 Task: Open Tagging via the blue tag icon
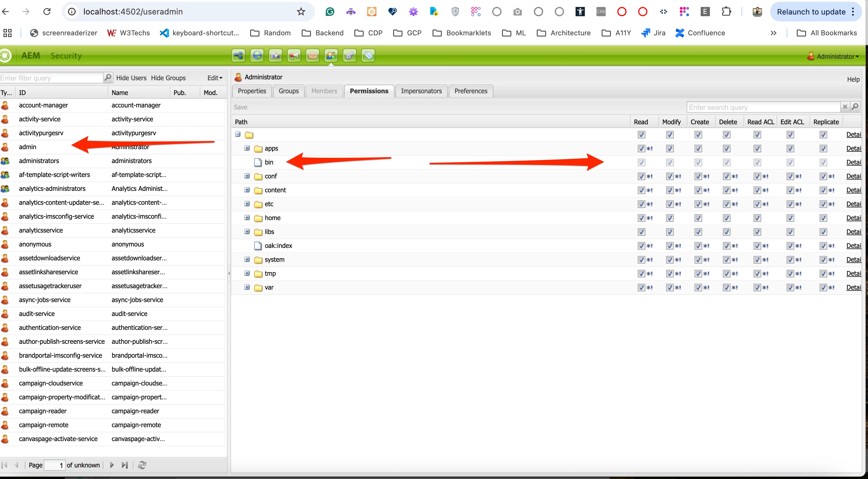[x=368, y=55]
